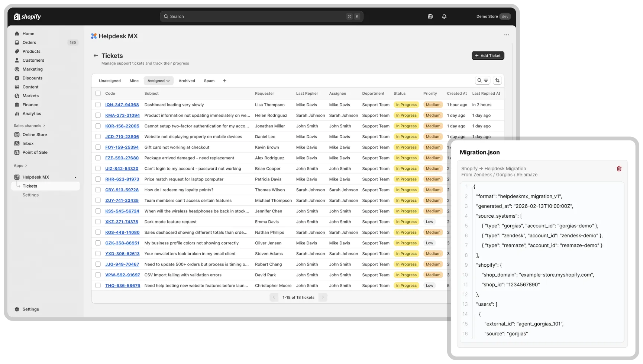
Task: Check the select-all tickets checkbox
Action: [98, 94]
